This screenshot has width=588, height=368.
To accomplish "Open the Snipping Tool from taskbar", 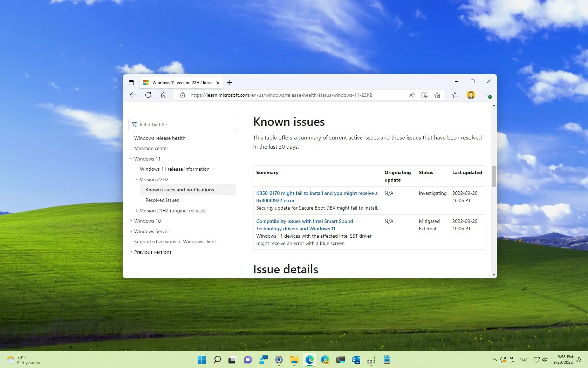I will [371, 360].
